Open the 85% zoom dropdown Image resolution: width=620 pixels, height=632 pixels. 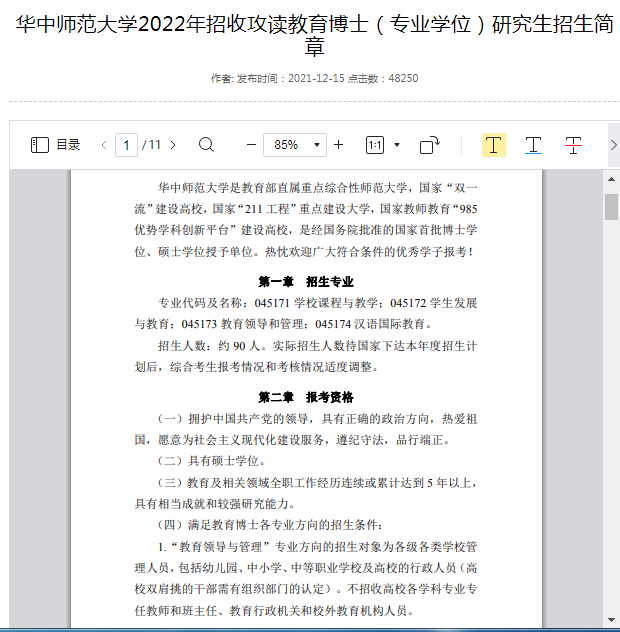[295, 145]
